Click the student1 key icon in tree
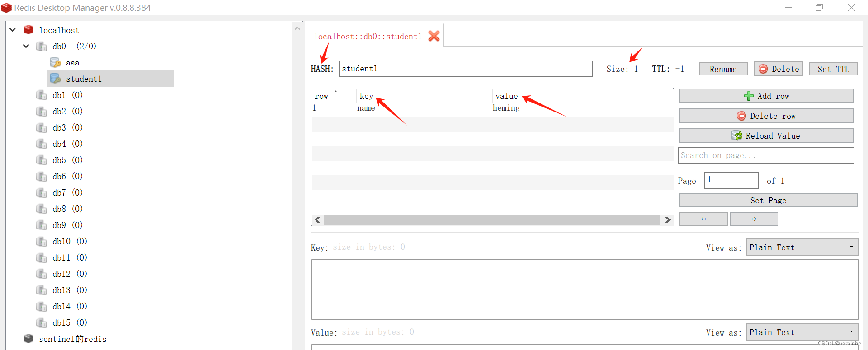 pos(55,79)
